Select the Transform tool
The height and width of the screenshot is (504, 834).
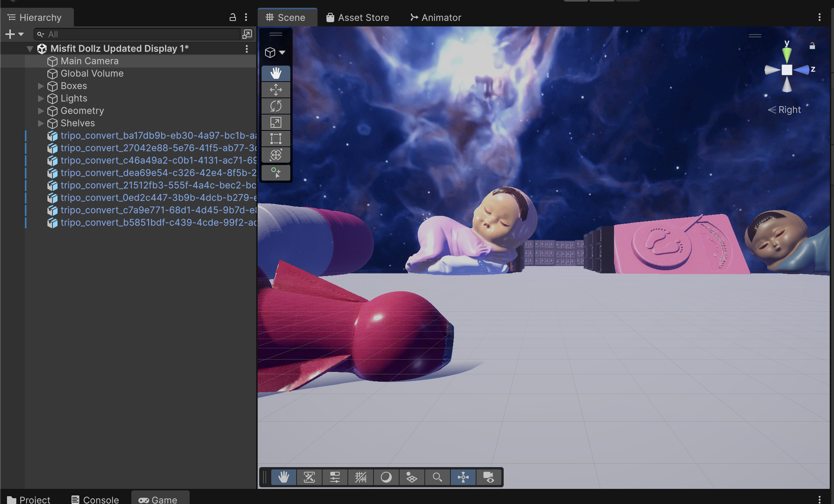coord(276,155)
